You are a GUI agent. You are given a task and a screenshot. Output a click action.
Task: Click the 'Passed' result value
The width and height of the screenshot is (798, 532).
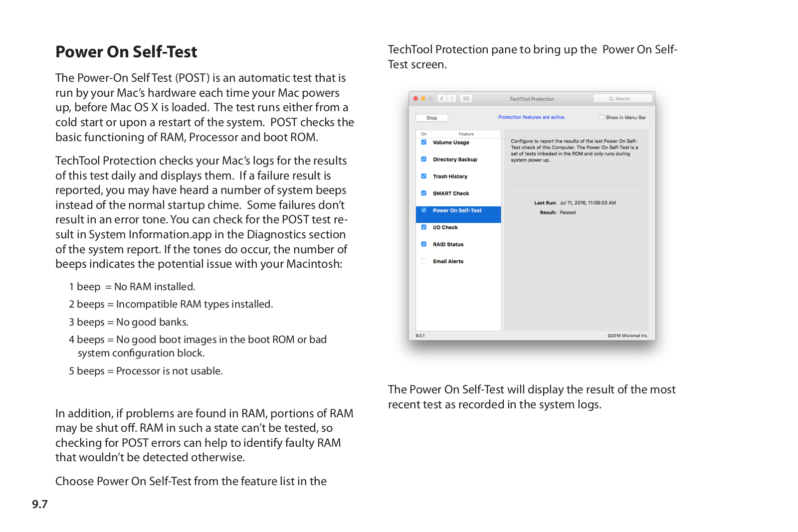tap(568, 212)
